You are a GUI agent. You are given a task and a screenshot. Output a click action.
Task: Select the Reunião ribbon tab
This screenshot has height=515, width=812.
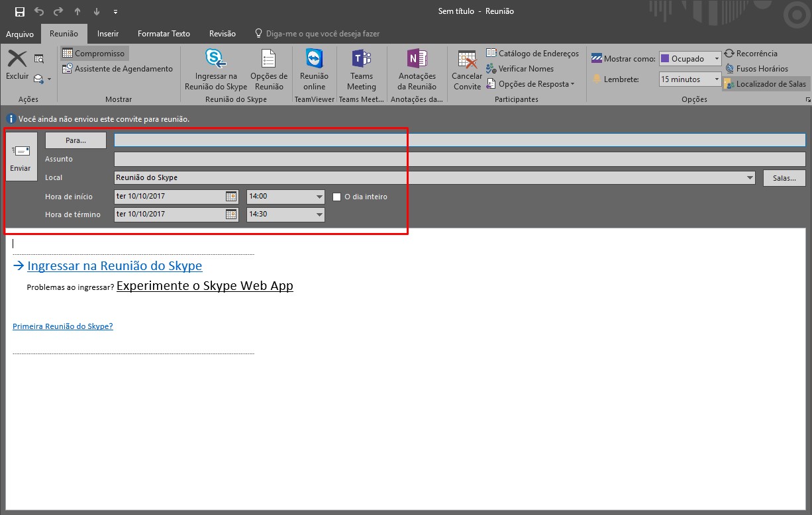[x=64, y=34]
